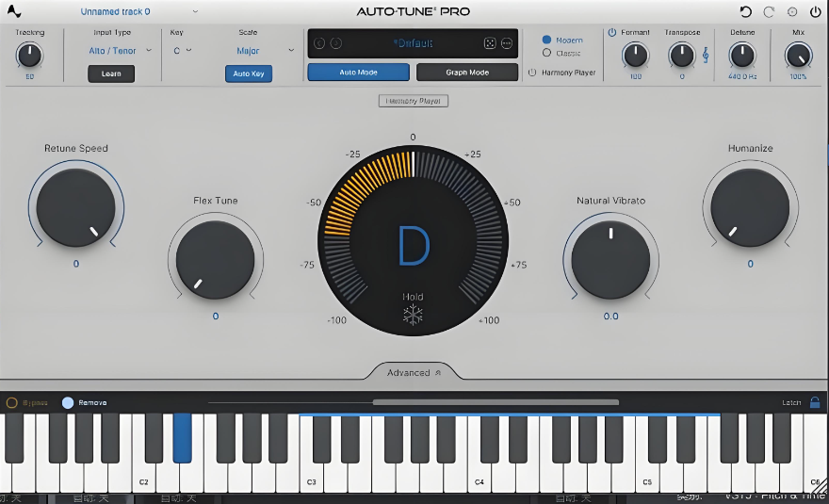Click the Default preset name display

point(413,43)
